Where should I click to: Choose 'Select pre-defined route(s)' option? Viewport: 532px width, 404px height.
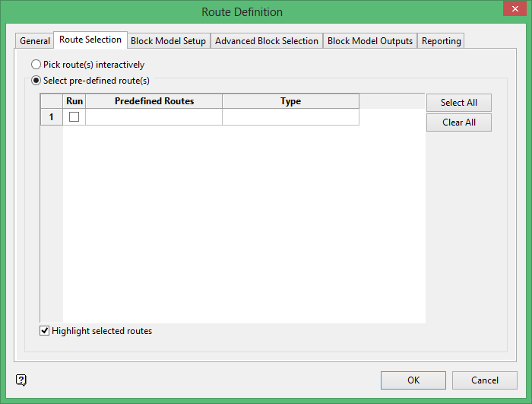[x=36, y=80]
